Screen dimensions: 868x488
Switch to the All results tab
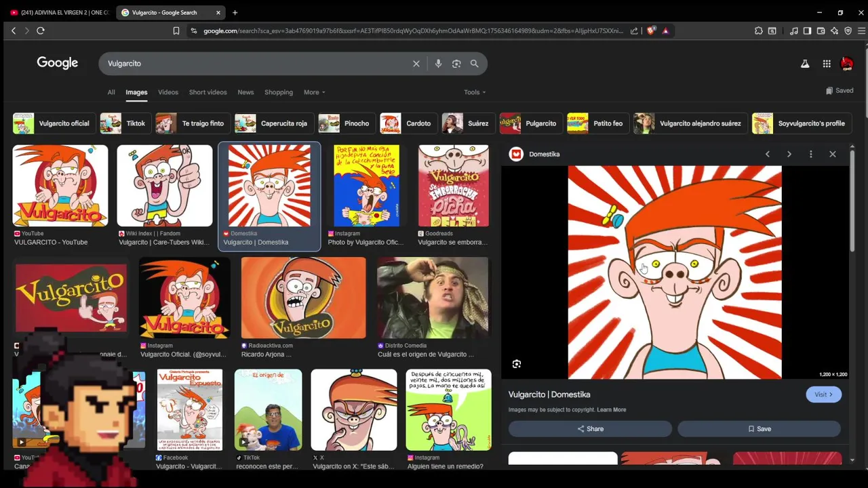tap(111, 92)
